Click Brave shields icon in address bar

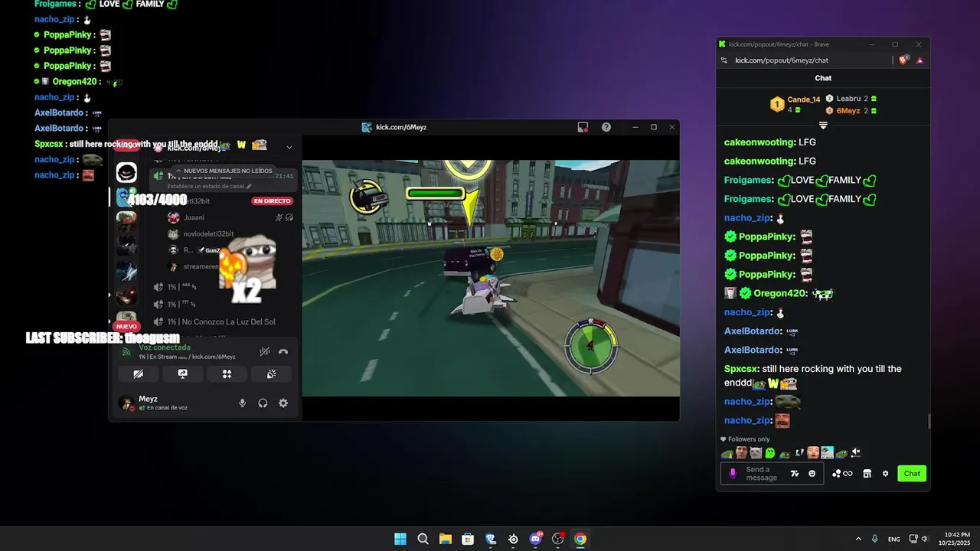(x=903, y=60)
